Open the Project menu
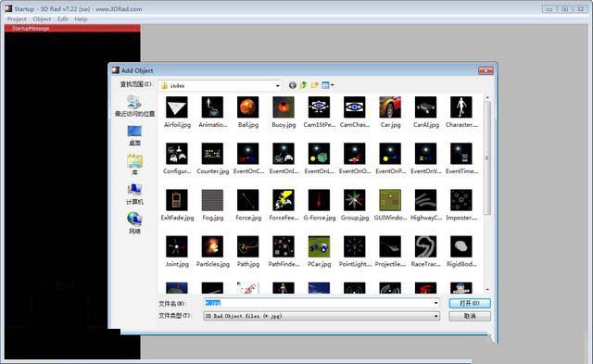The width and height of the screenshot is (593, 364). (x=17, y=19)
